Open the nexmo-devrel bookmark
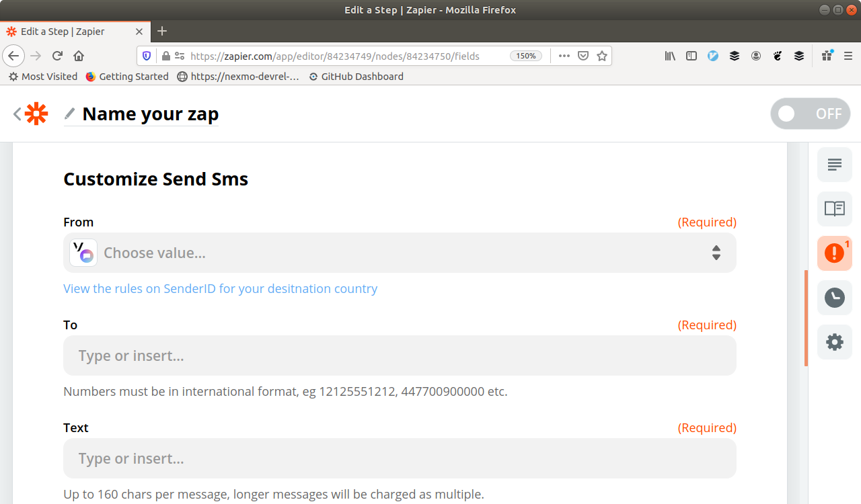Viewport: 861px width, 504px height. pos(238,77)
